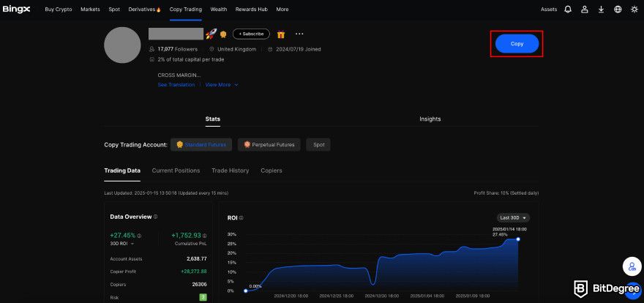The width and height of the screenshot is (644, 303).
Task: Click CROSS MARGIN description text
Action: tap(179, 75)
